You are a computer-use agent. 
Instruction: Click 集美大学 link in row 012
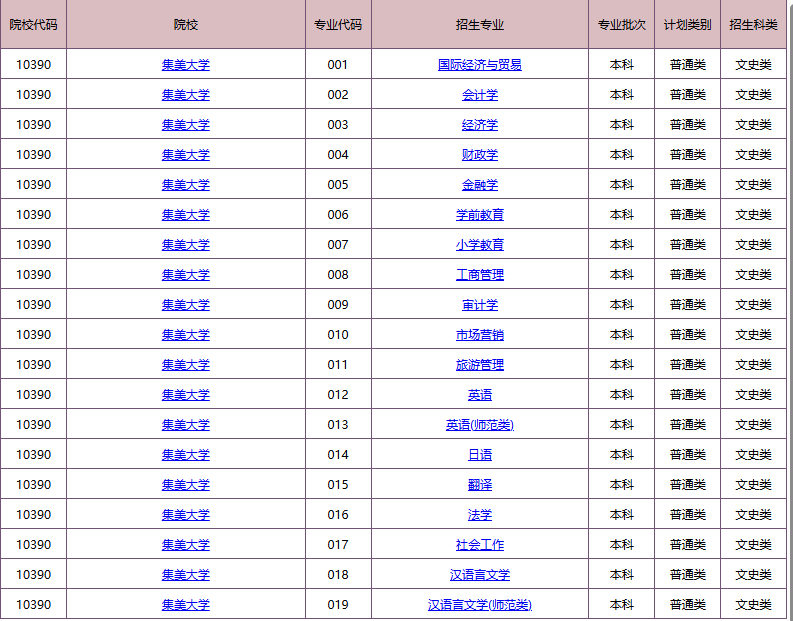186,394
